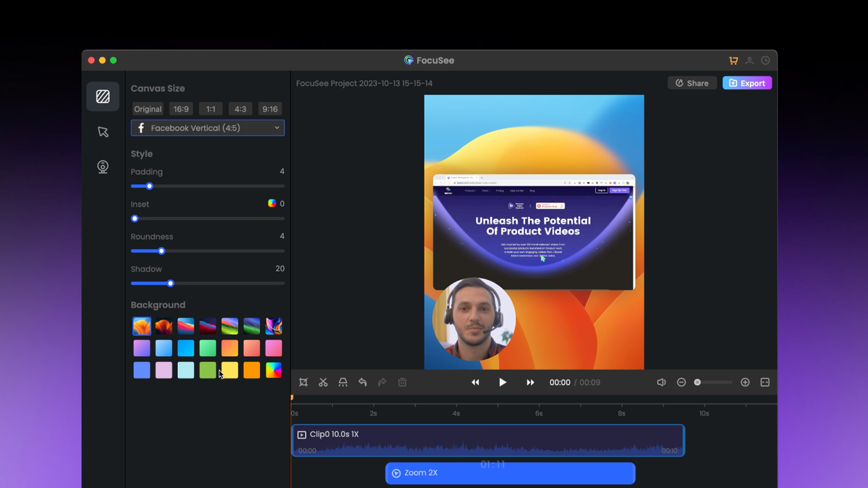Click the Share button

(692, 83)
